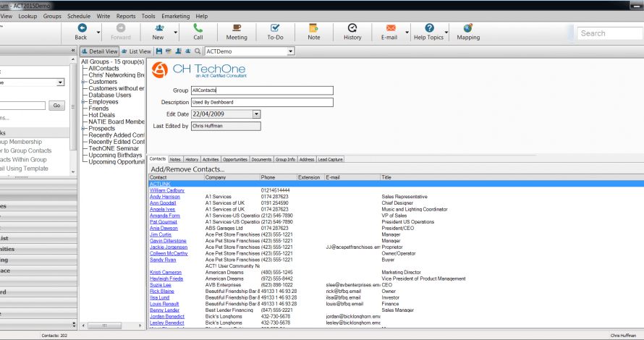Screen dimensions: 644x340
Task: Open Suzie Lee contact link
Action: click(160, 285)
